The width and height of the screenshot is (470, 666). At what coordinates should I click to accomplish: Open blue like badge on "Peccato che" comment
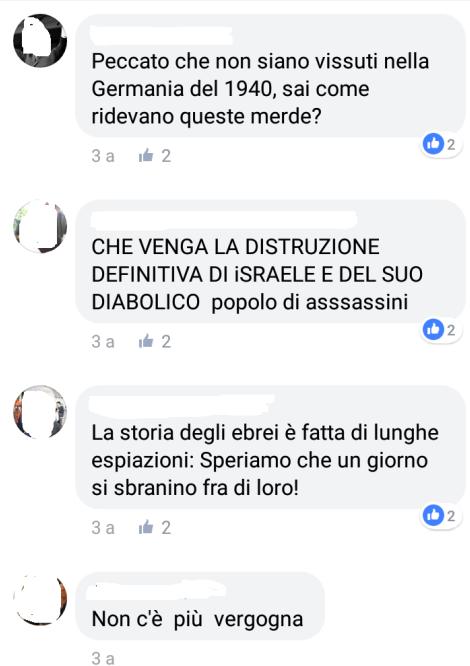(x=439, y=144)
